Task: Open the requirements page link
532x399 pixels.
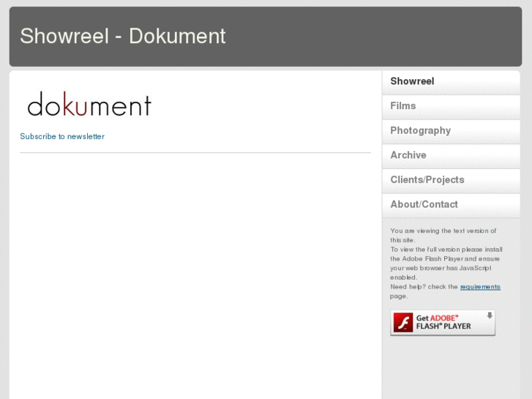Action: click(480, 287)
